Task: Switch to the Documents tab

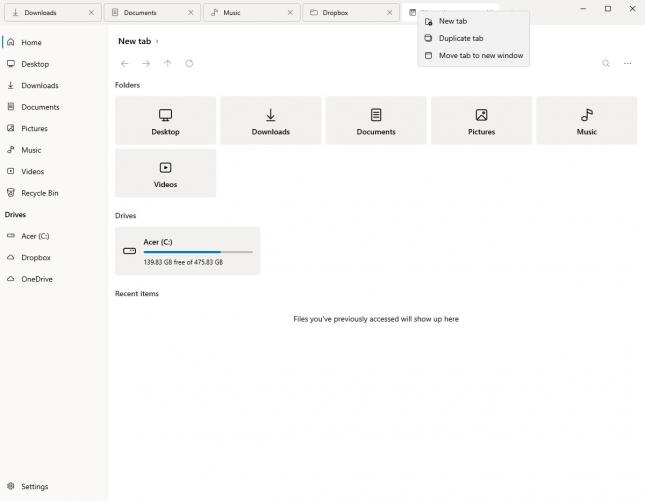Action: (x=152, y=13)
